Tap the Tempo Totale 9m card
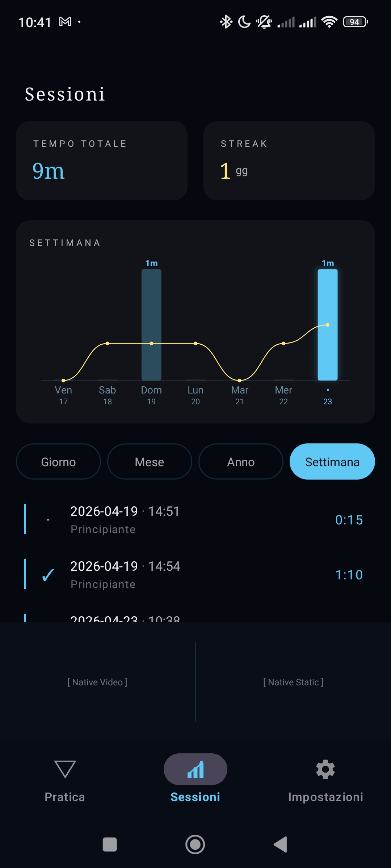This screenshot has width=391, height=868. (x=102, y=161)
